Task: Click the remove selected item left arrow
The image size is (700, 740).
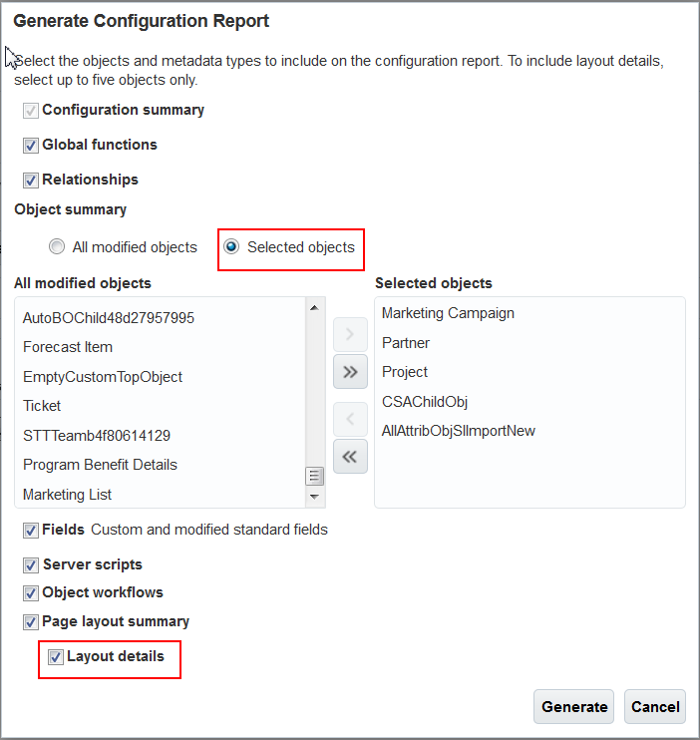Action: pyautogui.click(x=350, y=419)
